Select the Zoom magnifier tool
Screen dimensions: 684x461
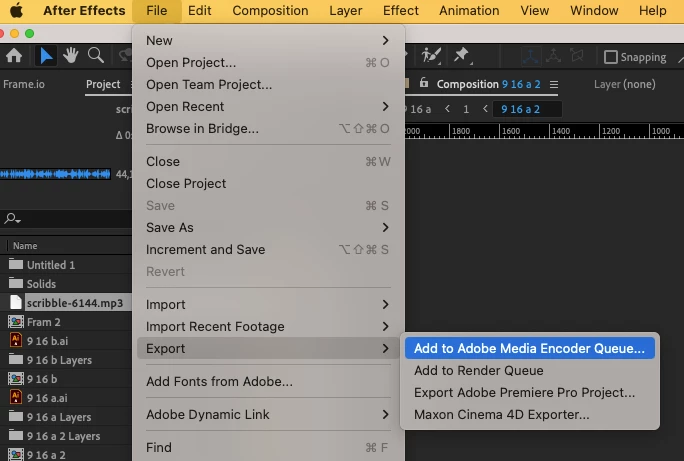pos(96,55)
